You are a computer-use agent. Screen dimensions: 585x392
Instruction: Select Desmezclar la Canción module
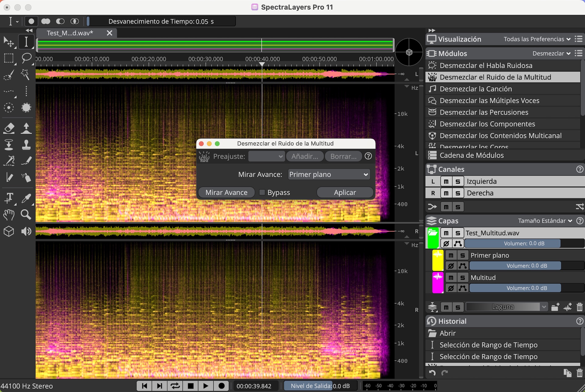[x=476, y=89]
